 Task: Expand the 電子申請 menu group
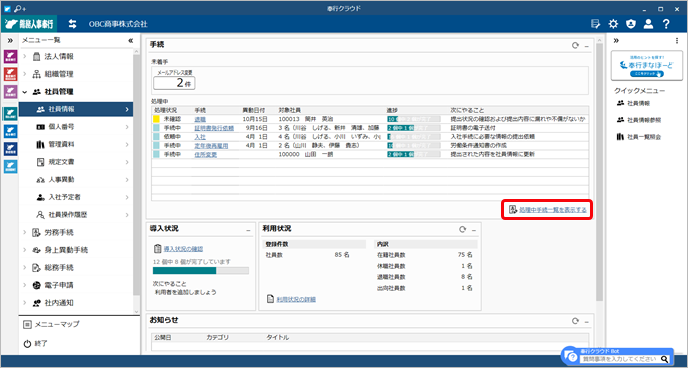tap(25, 285)
